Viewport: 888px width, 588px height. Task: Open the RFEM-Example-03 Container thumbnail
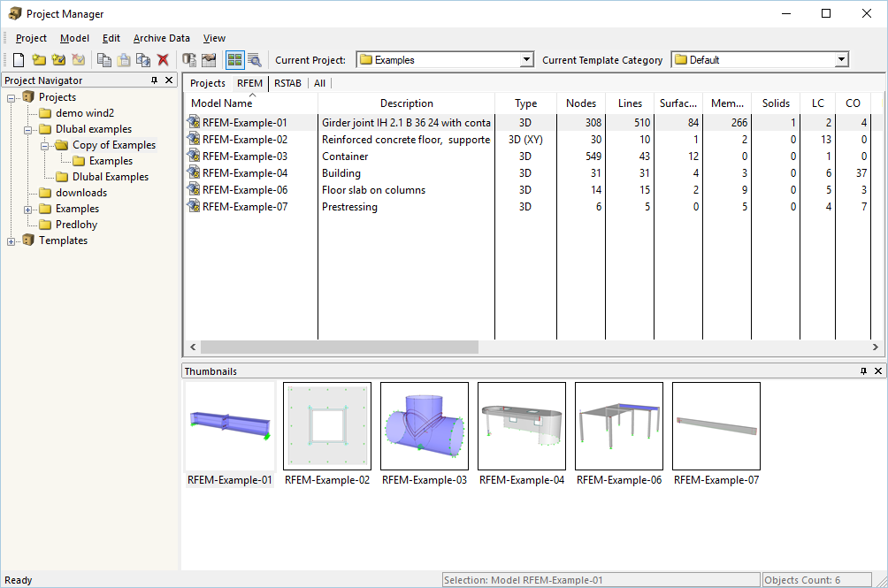tap(424, 426)
